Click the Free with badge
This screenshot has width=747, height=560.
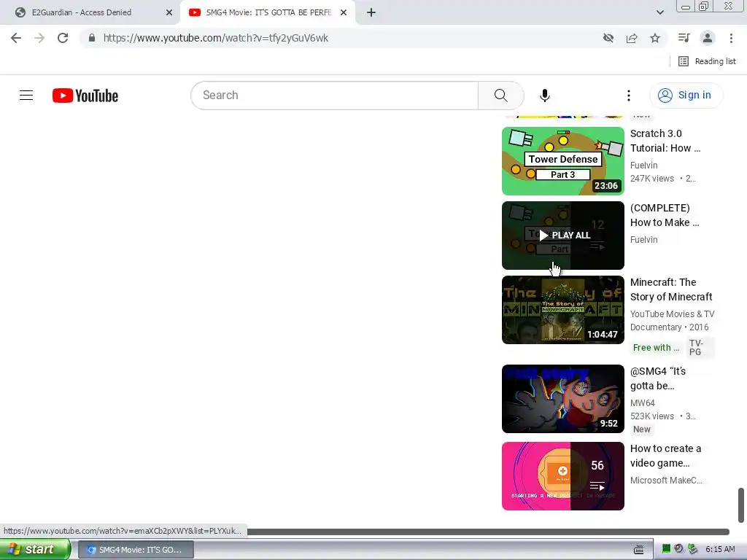point(656,348)
